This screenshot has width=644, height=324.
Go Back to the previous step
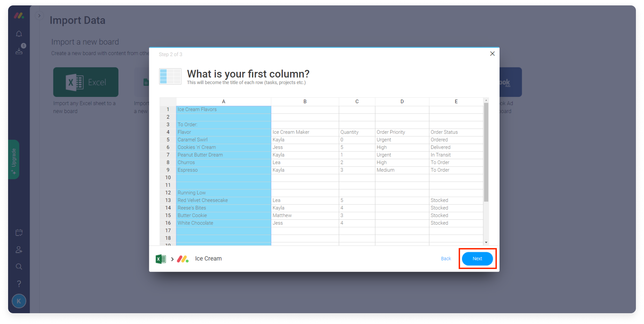446,259
